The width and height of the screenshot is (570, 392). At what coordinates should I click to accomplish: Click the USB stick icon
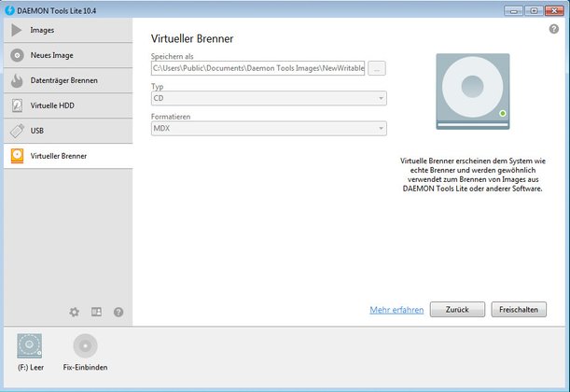(x=17, y=131)
